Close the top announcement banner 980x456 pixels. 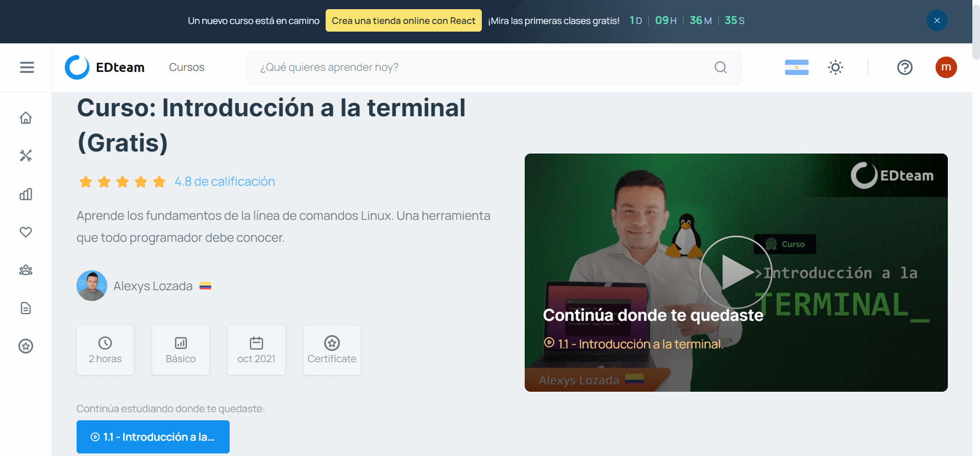[x=937, y=20]
